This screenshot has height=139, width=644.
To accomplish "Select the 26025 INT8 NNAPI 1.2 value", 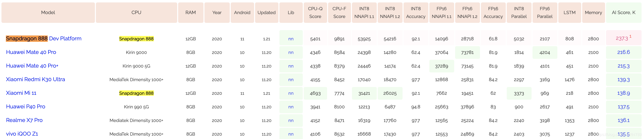I will [390, 93].
